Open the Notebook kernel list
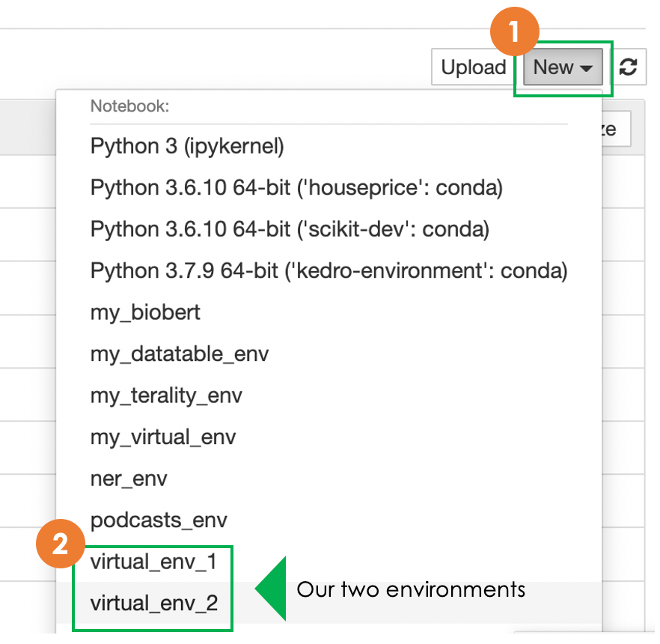 (x=126, y=106)
